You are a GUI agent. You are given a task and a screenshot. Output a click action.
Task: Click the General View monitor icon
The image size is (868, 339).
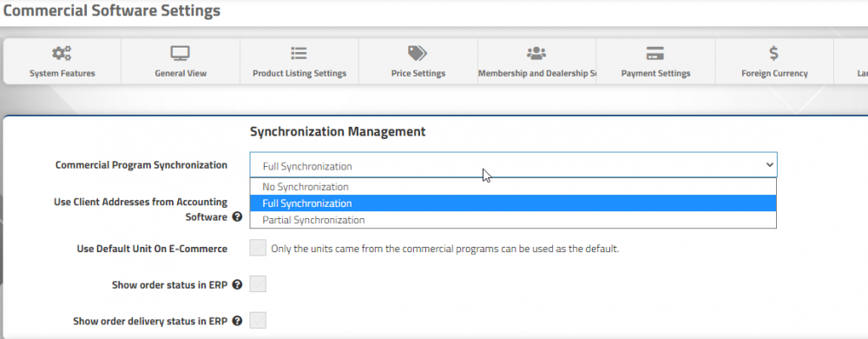pyautogui.click(x=181, y=53)
